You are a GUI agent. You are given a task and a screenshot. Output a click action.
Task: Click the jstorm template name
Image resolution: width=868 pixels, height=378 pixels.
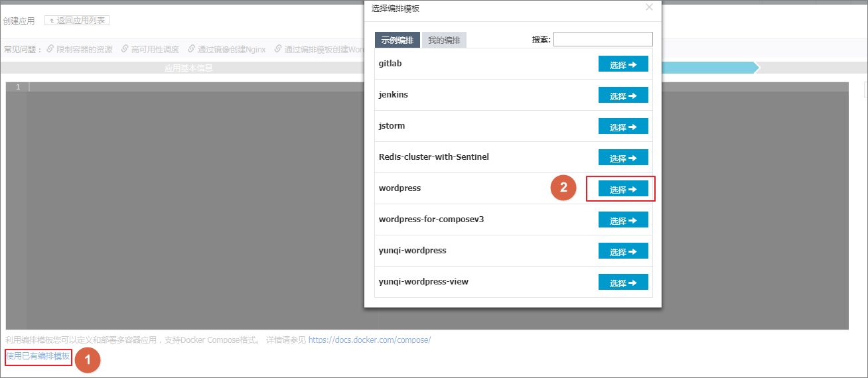click(x=392, y=126)
